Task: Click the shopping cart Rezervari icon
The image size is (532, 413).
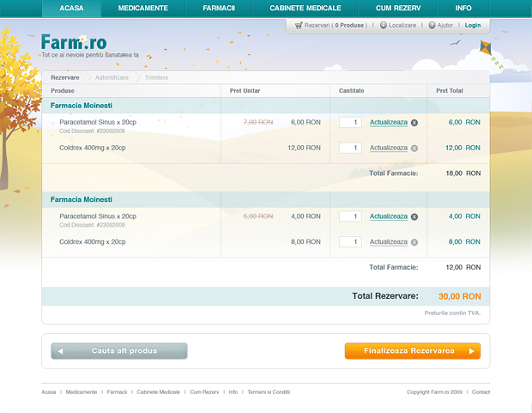Action: [x=298, y=26]
